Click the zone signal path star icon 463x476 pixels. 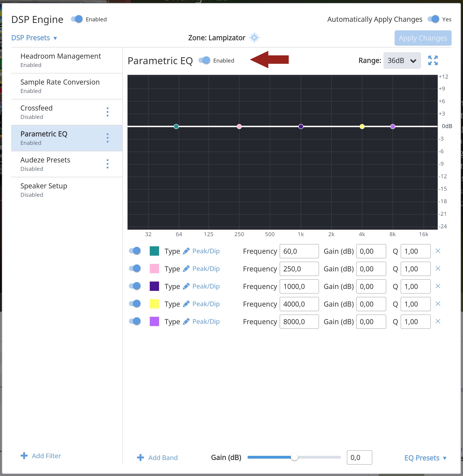pyautogui.click(x=254, y=38)
